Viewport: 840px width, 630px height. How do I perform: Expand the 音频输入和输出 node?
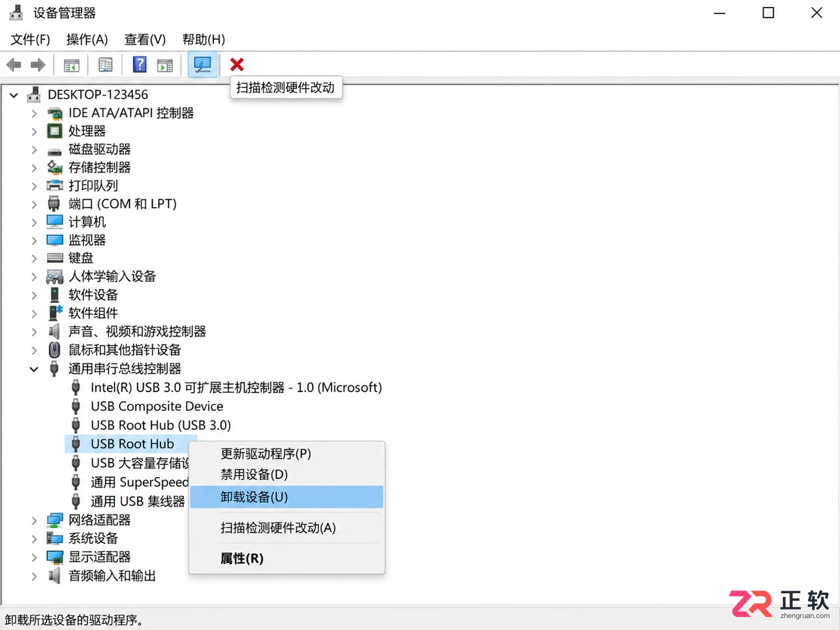click(x=34, y=576)
